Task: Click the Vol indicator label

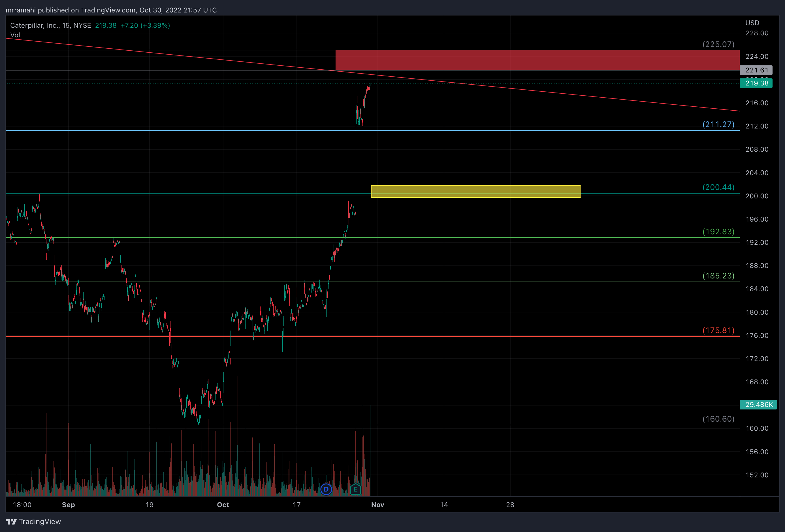Action: tap(15, 35)
